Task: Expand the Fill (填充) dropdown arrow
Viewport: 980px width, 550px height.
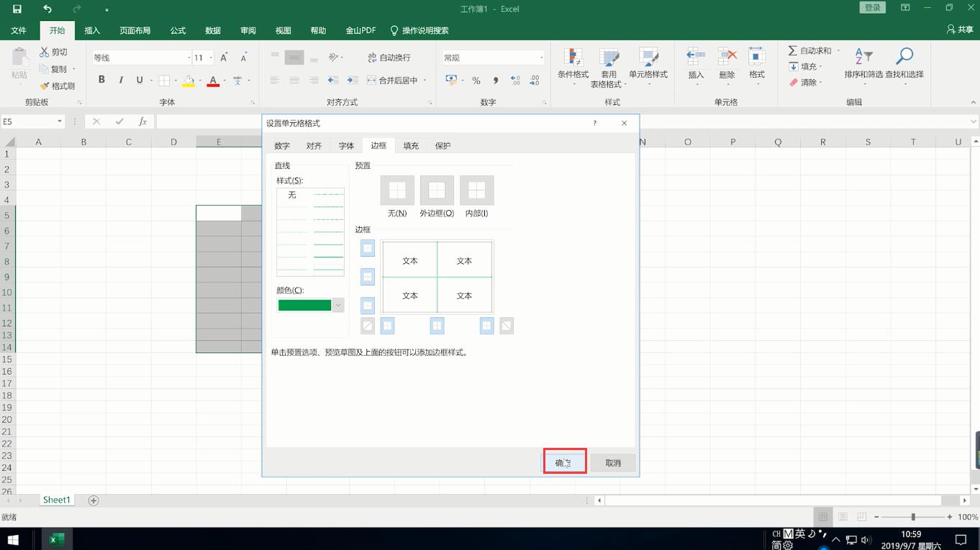Action: coord(822,67)
